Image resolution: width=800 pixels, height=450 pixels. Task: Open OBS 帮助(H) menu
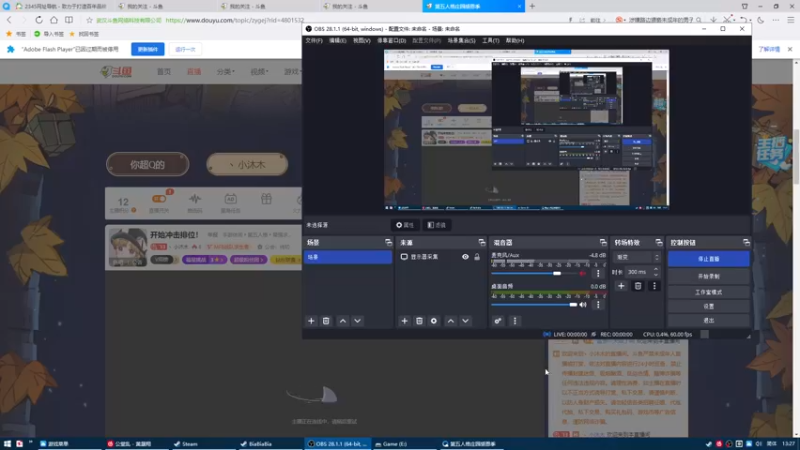515,40
